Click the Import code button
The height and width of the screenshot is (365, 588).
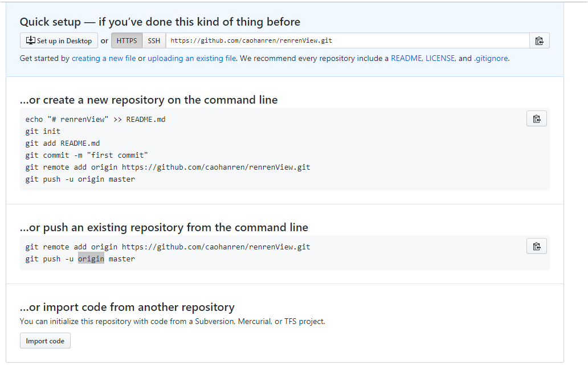(45, 341)
